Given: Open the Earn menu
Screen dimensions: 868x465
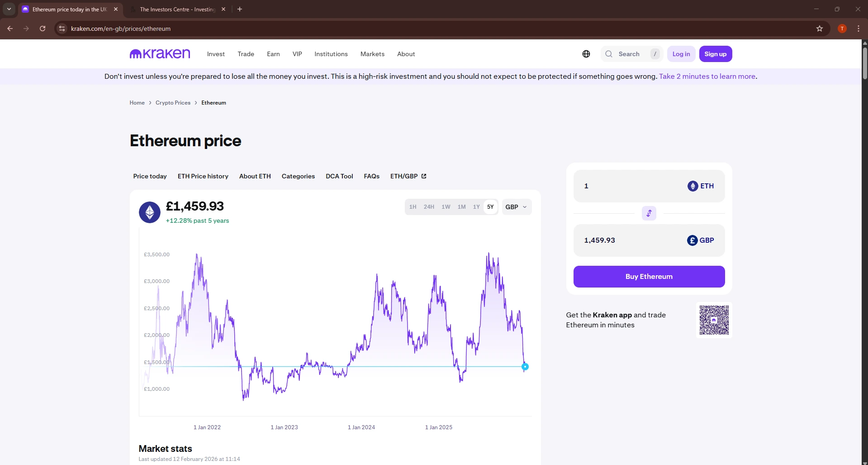Looking at the screenshot, I should coord(273,54).
